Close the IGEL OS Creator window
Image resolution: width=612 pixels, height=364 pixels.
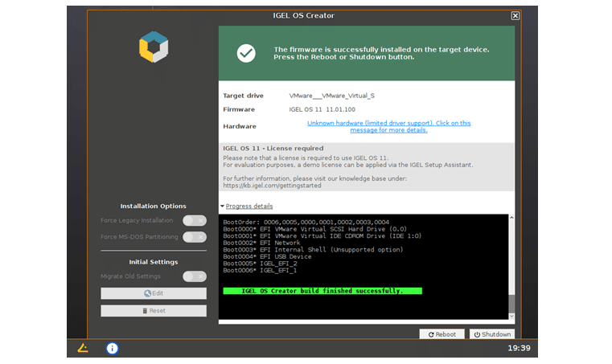click(515, 15)
